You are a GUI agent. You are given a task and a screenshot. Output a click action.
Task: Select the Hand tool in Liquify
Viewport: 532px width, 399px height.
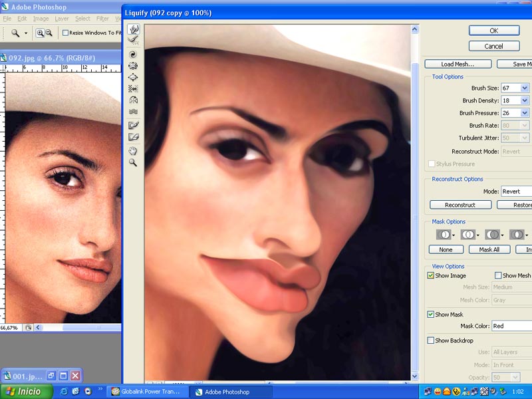[x=133, y=151]
